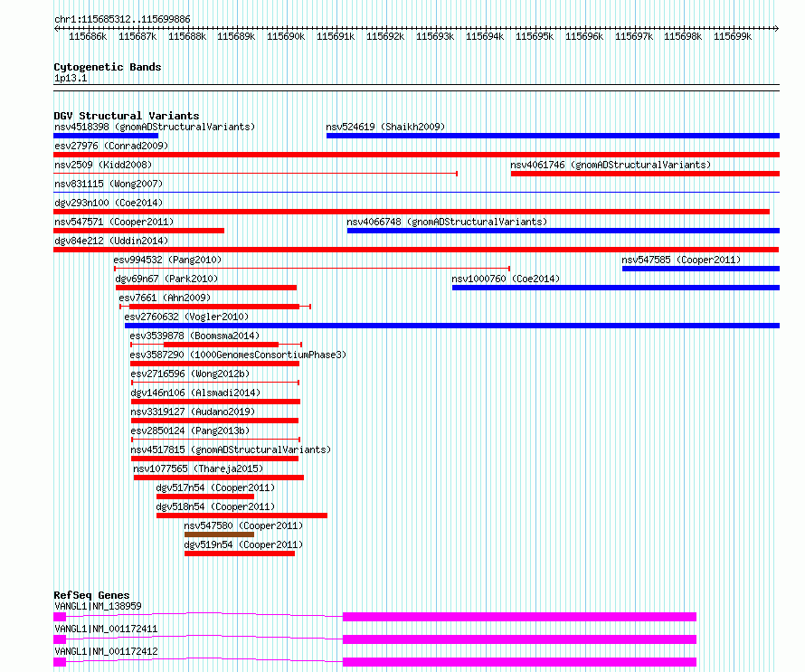This screenshot has height=672, width=805.
Task: Click the red dgv519n54 variant bar
Action: [x=240, y=554]
